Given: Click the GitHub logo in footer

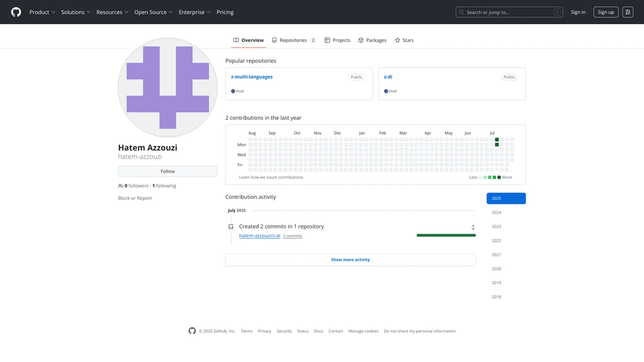Looking at the screenshot, I should 192,331.
